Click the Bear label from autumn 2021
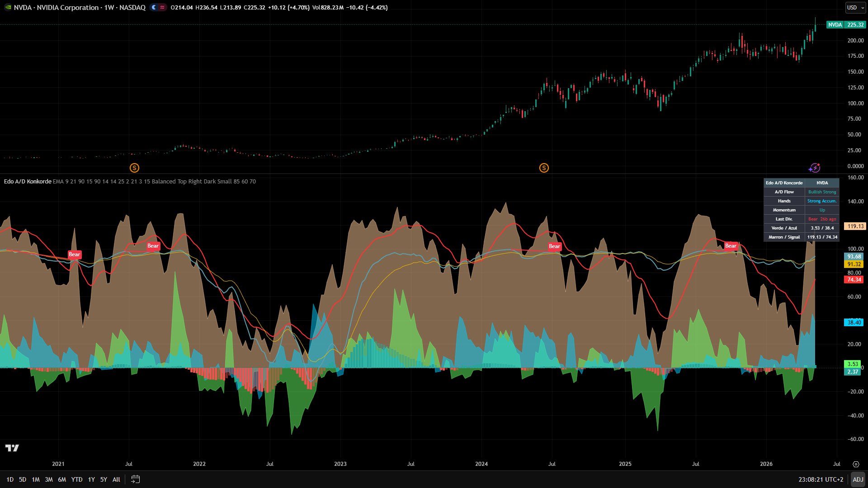Viewport: 868px width, 488px height. coord(153,246)
